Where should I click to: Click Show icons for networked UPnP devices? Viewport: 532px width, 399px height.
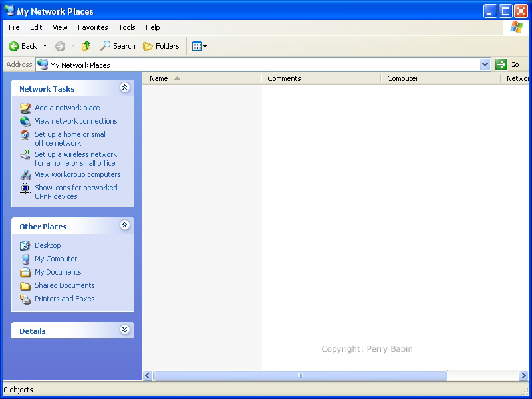76,192
